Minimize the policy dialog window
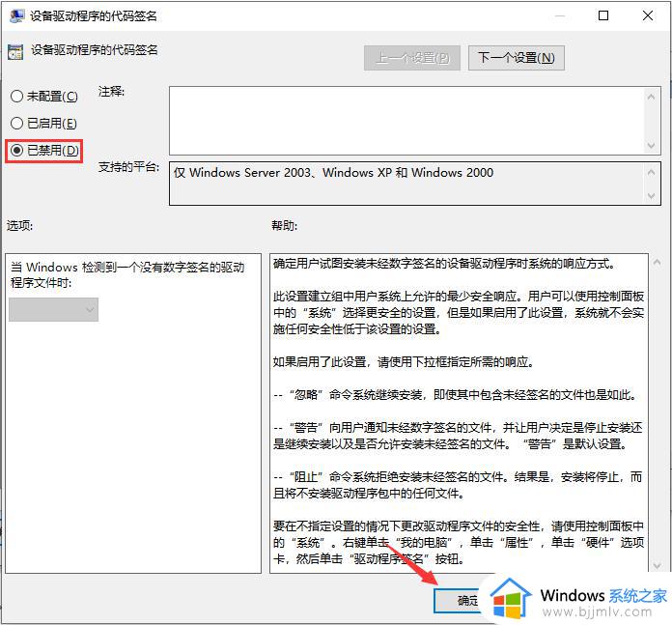The height and width of the screenshot is (625, 672). click(560, 15)
